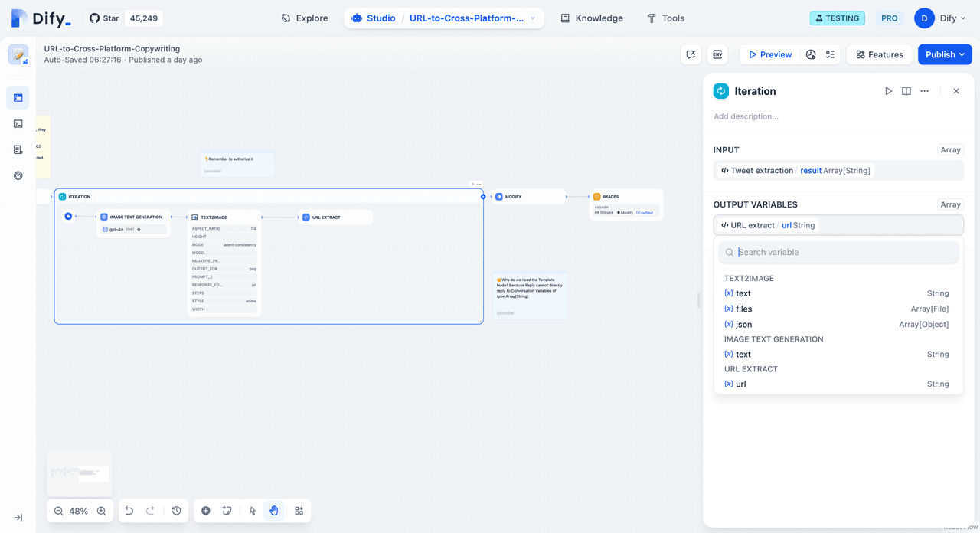Expand the Publish dropdown
Viewport: 980px width, 533px height.
click(x=945, y=54)
